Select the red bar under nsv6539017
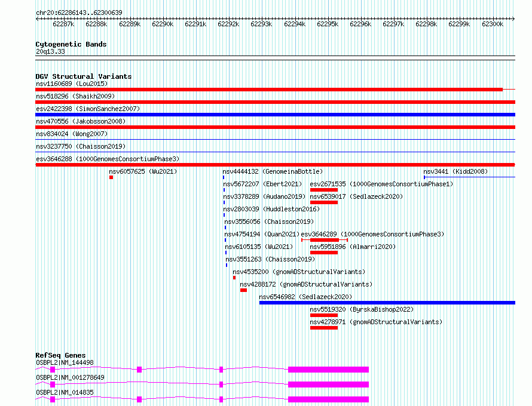 click(x=323, y=202)
